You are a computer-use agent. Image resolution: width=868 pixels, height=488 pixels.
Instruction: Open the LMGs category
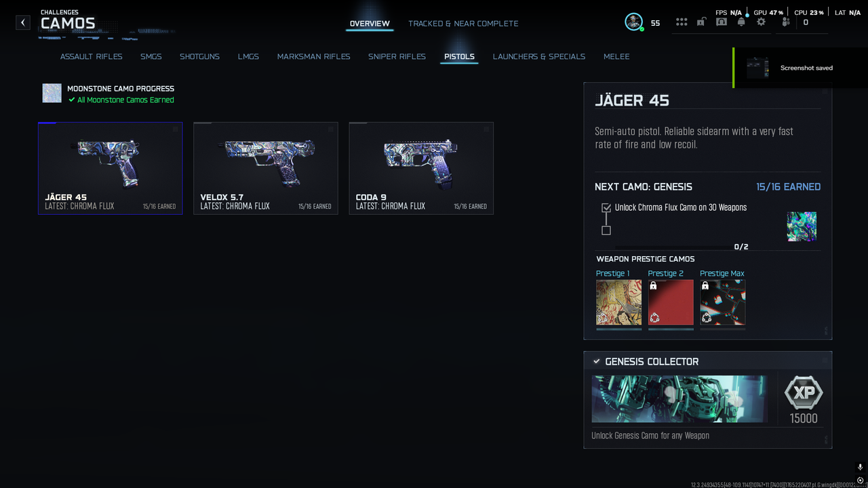tap(248, 56)
